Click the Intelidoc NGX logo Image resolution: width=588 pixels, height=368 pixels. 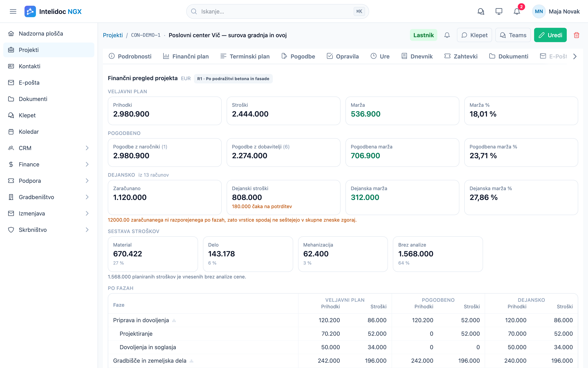click(x=53, y=11)
